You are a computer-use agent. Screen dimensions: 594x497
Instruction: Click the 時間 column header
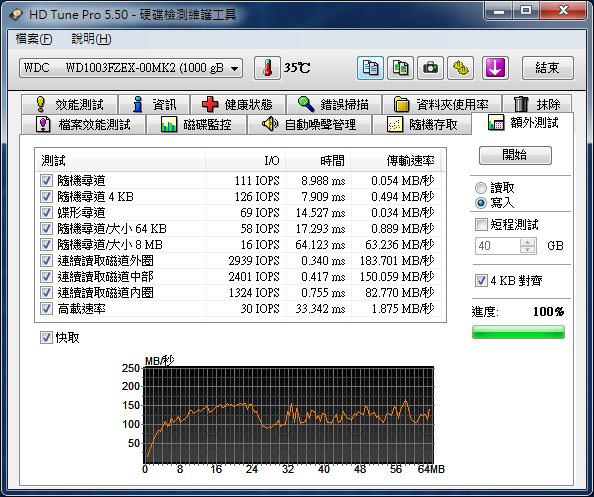coord(319,161)
